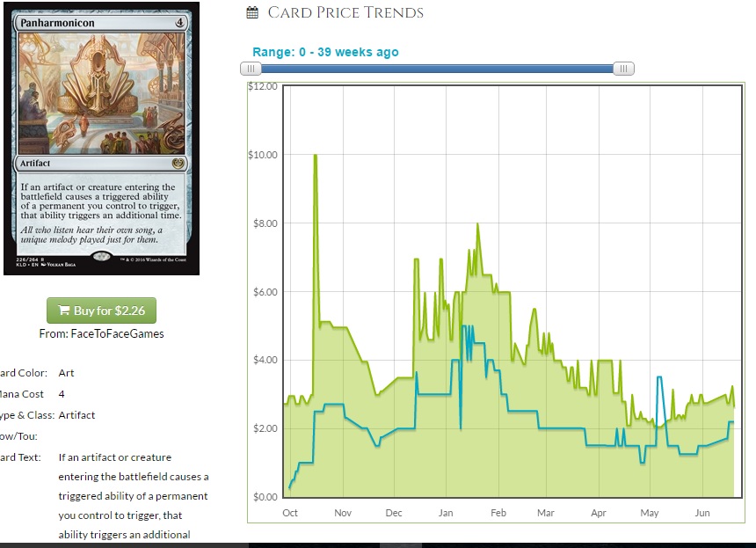Click the Type & Class value Artifact

click(76, 415)
